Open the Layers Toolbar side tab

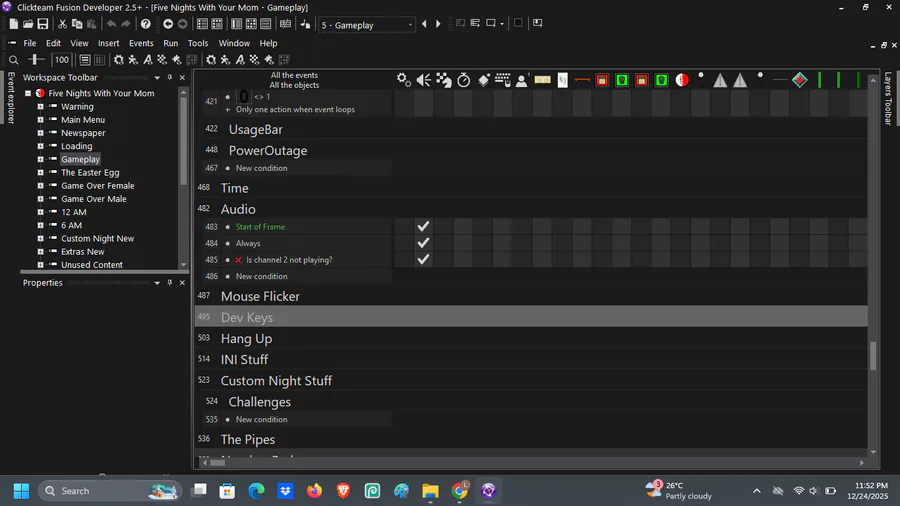click(x=888, y=99)
